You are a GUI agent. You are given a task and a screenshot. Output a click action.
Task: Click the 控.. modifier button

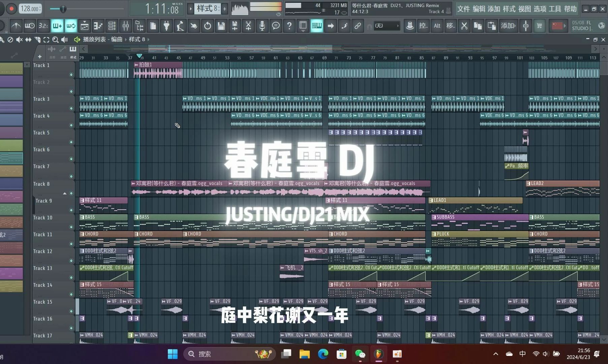pos(423,26)
